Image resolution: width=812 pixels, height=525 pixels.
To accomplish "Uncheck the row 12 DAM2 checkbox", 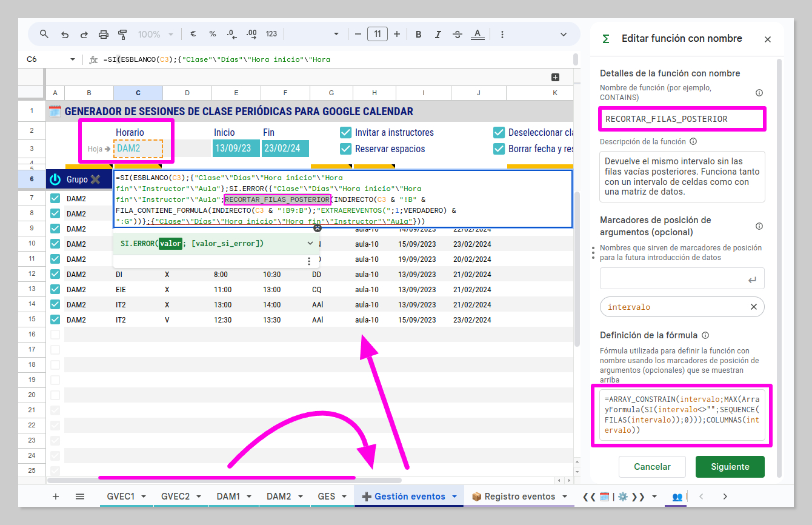I will 55,274.
